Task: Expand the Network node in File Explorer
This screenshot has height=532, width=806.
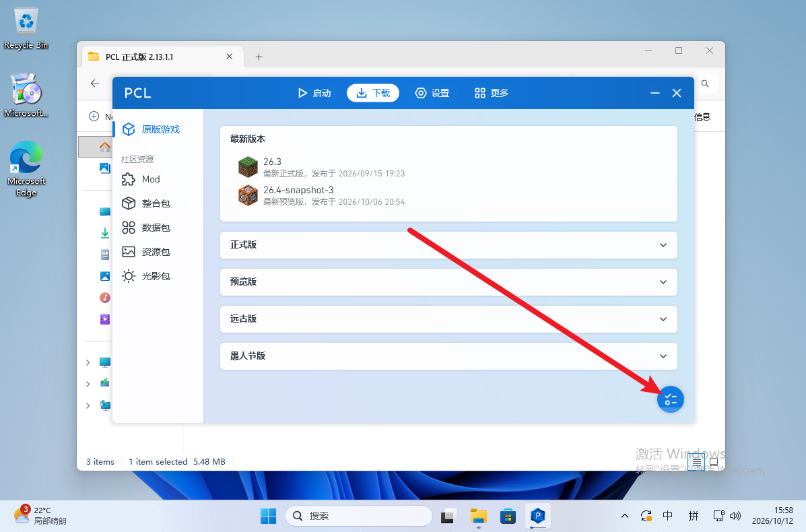Action: click(88, 405)
